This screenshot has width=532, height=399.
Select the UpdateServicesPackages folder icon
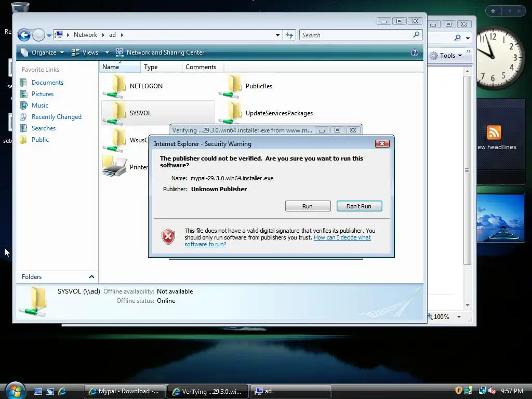pyautogui.click(x=231, y=113)
